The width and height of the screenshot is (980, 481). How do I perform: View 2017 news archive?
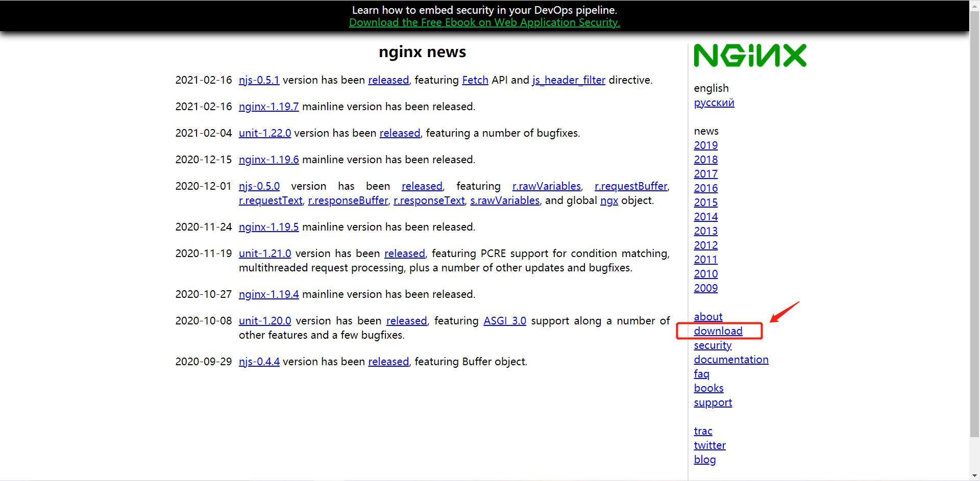coord(706,174)
